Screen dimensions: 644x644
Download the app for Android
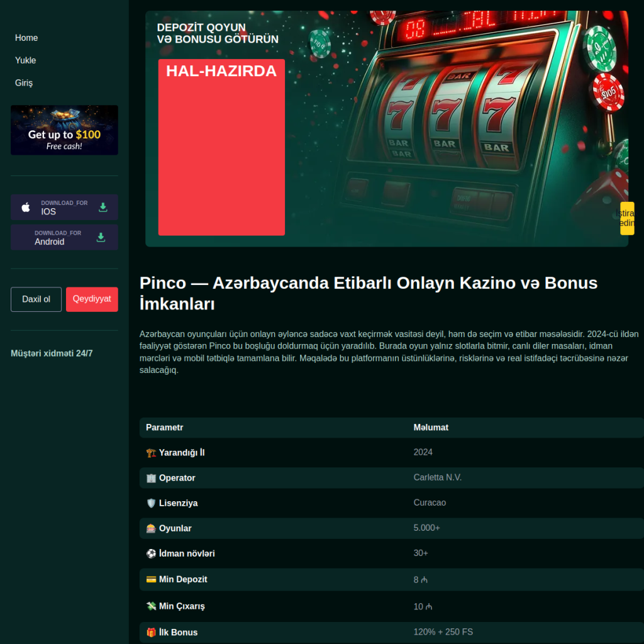(64, 237)
